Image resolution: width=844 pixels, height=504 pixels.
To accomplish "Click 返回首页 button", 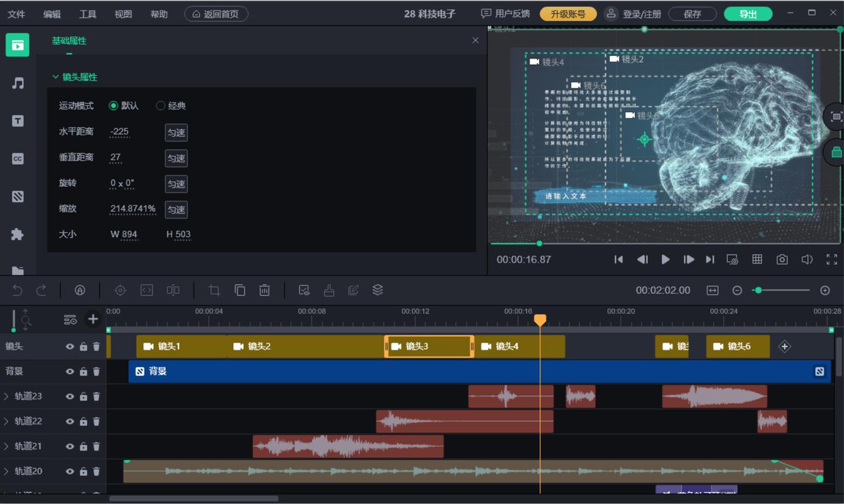I will tap(216, 14).
